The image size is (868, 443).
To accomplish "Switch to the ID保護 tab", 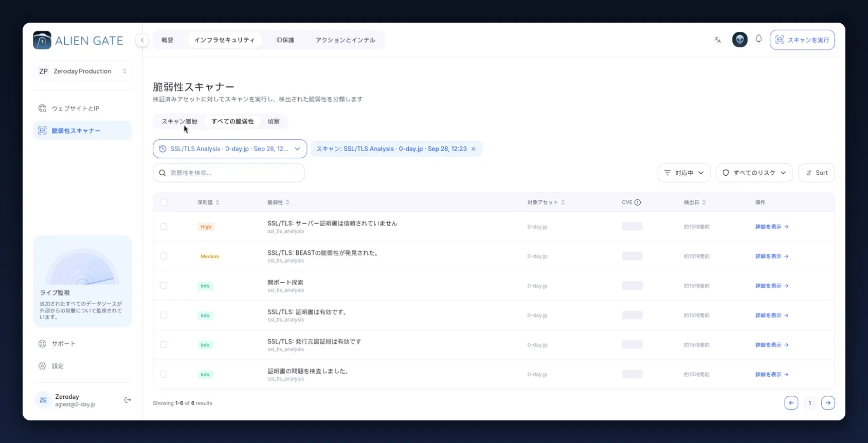I will click(285, 40).
